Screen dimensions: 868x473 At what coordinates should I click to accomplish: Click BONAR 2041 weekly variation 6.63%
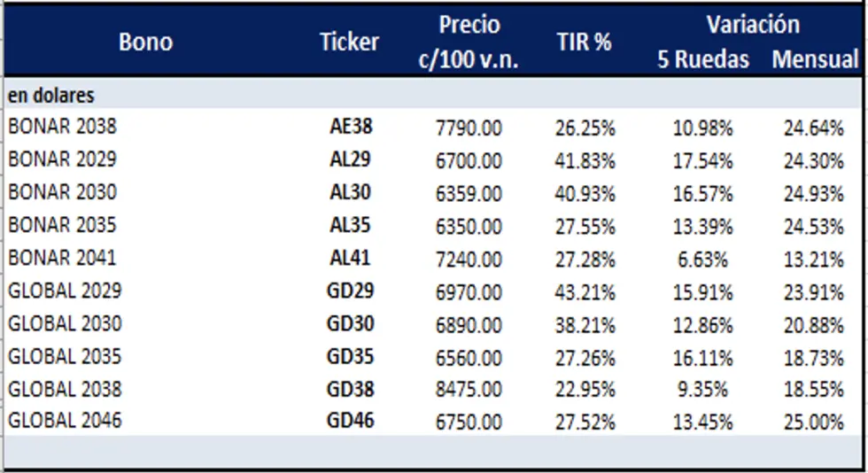tap(702, 260)
